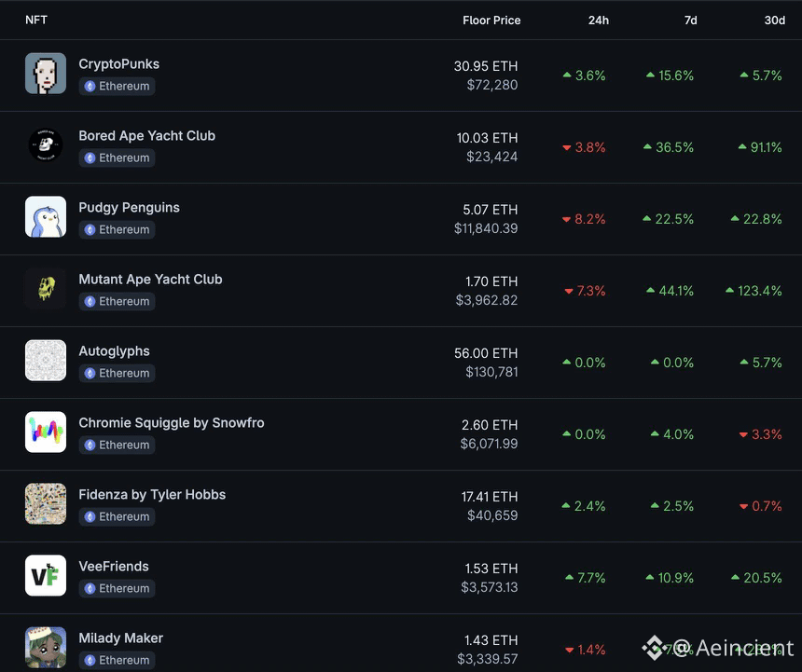Sort by the 7d change column
Image resolution: width=802 pixels, height=672 pixels.
tap(690, 21)
